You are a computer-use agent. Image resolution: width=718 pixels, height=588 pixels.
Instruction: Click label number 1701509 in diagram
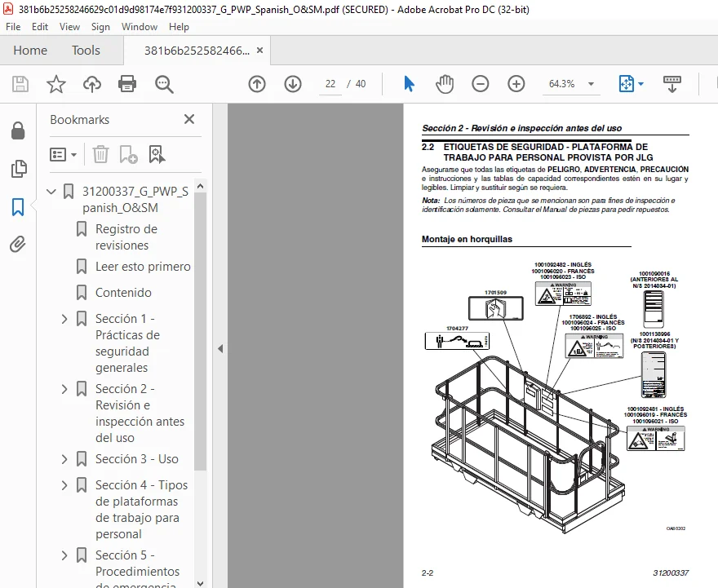coord(495,293)
